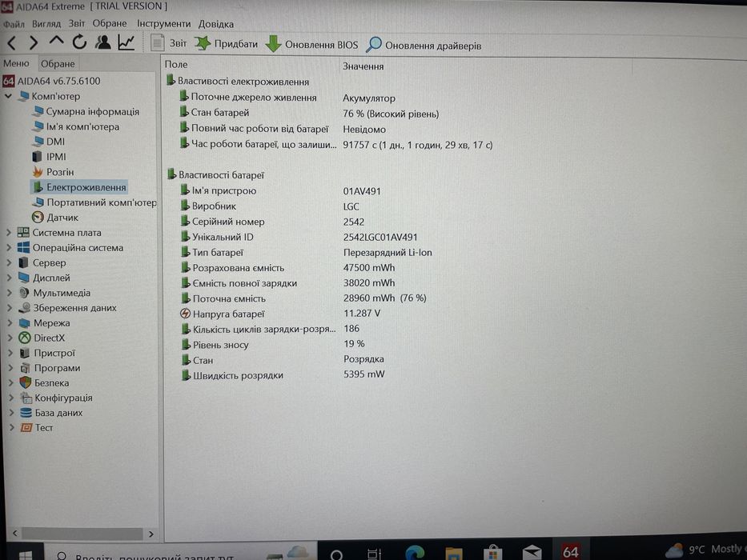Select Сумарна інформація in tree
Viewport: 747px width, 560px height.
click(x=86, y=111)
